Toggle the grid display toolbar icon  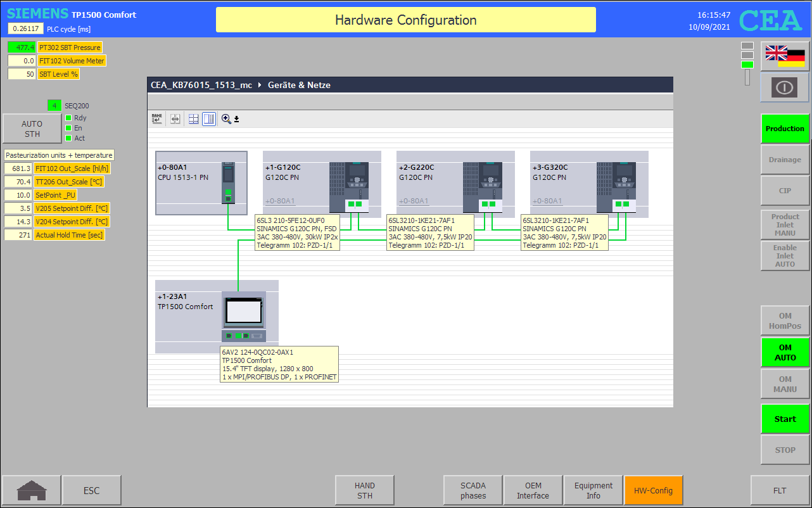(194, 118)
